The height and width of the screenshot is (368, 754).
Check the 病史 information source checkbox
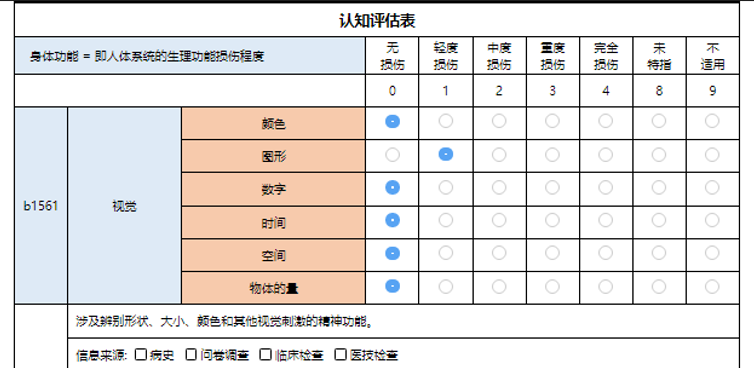(141, 355)
